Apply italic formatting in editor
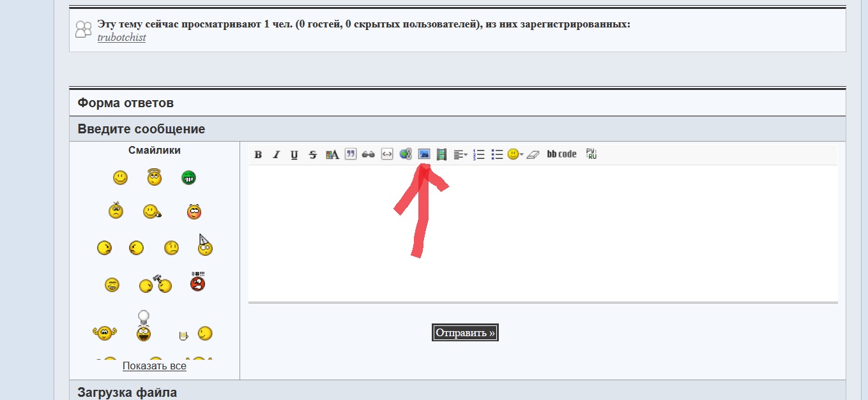 pos(276,154)
